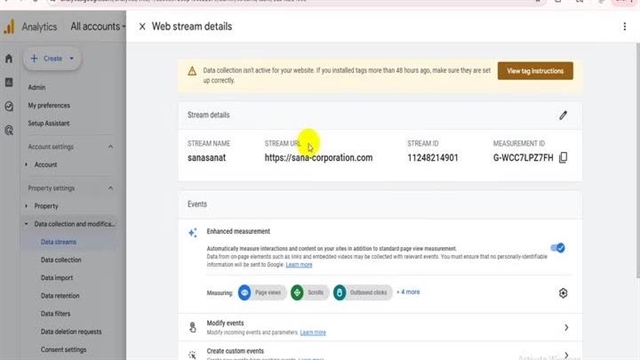This screenshot has height=360, width=640.
Task: Open the Advertising icon in sidebar
Action: tap(9, 130)
